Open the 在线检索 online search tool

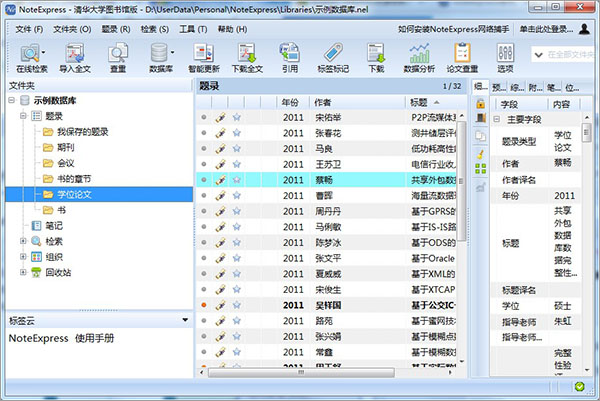30,58
